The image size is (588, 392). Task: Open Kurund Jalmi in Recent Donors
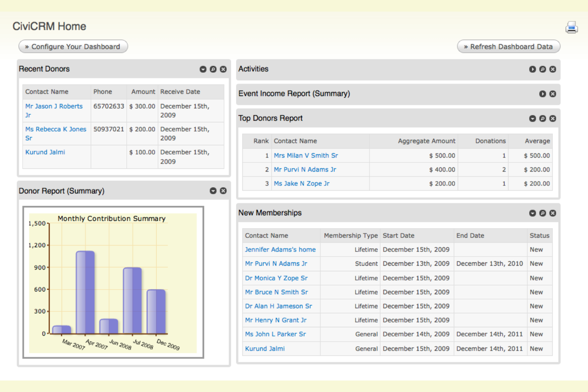[45, 152]
